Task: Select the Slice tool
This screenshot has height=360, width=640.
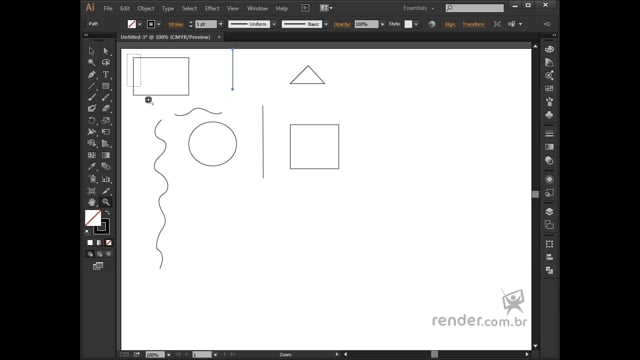Action: [x=106, y=191]
